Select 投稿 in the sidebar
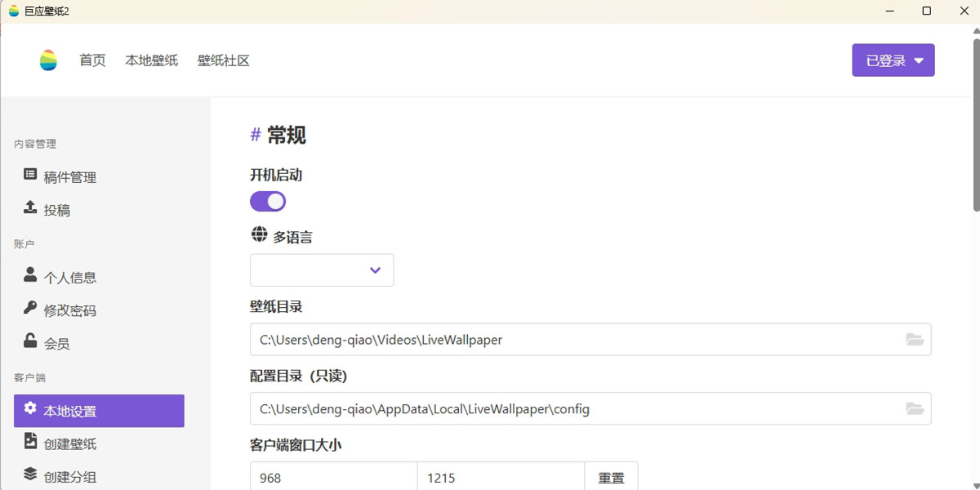The width and height of the screenshot is (980, 490). pyautogui.click(x=99, y=210)
